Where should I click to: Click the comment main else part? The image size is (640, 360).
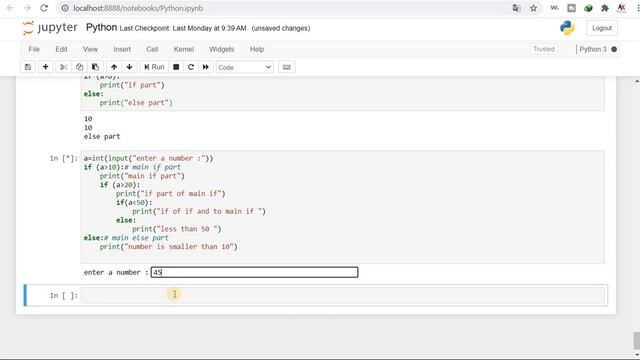pyautogui.click(x=136, y=238)
